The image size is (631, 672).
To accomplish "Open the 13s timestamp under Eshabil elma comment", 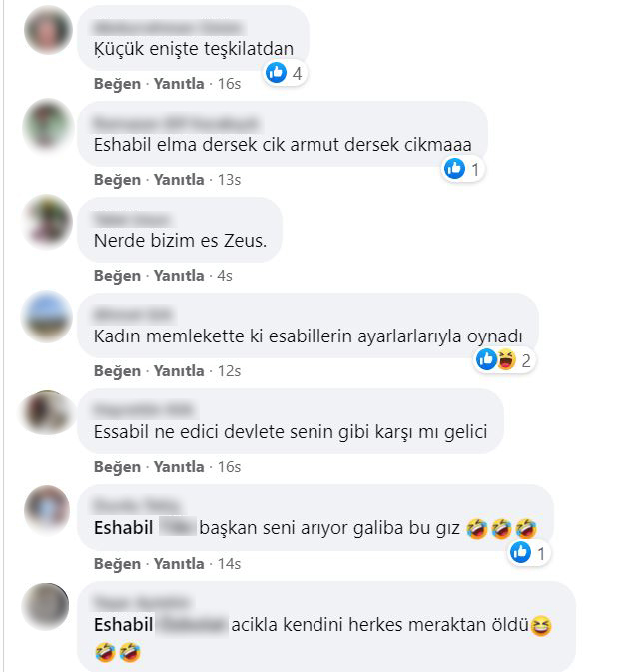I will click(229, 179).
